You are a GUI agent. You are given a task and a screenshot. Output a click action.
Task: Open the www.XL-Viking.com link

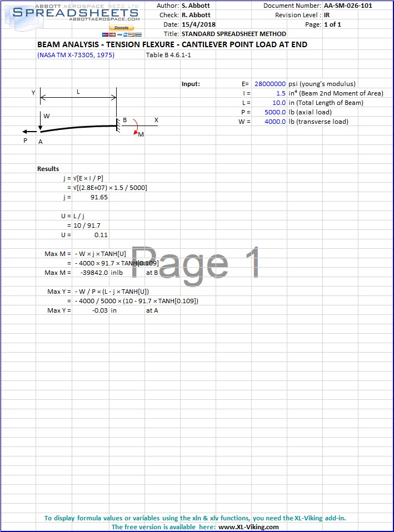(248, 527)
